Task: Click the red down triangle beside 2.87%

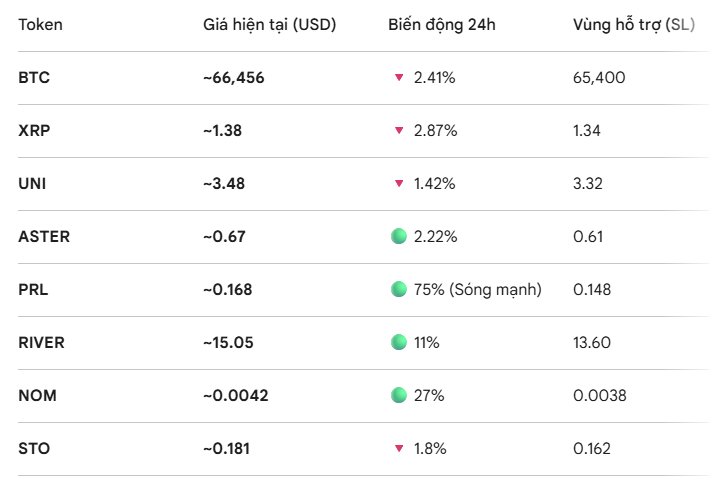Action: [399, 131]
